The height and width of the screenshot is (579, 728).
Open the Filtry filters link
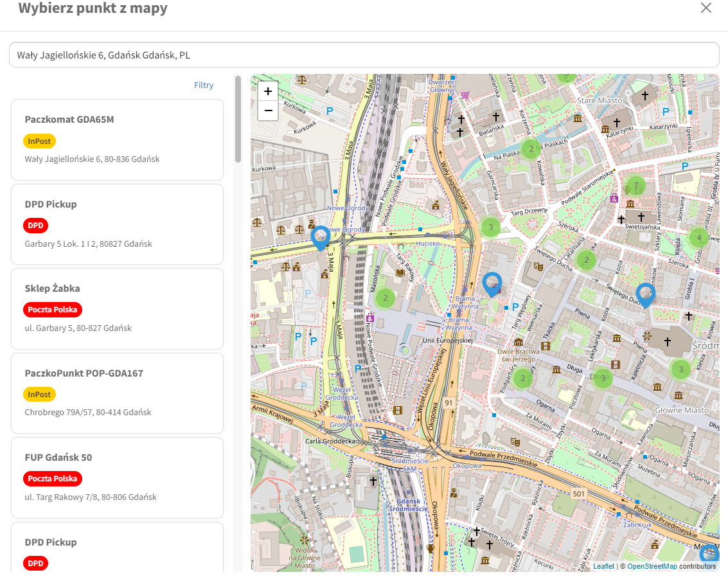point(203,85)
